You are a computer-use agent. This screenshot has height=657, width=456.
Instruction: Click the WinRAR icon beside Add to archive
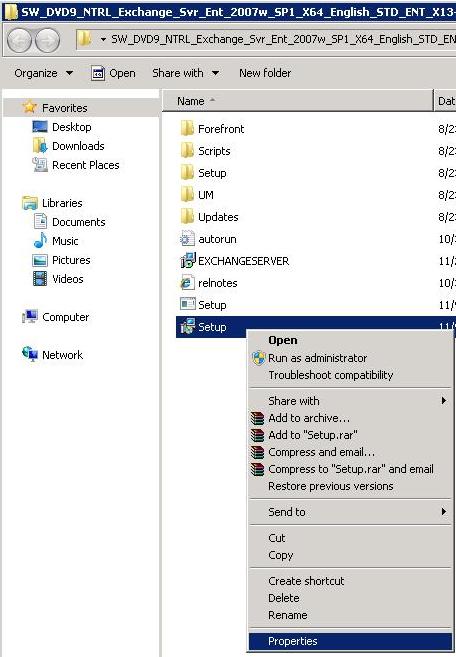pyautogui.click(x=257, y=418)
